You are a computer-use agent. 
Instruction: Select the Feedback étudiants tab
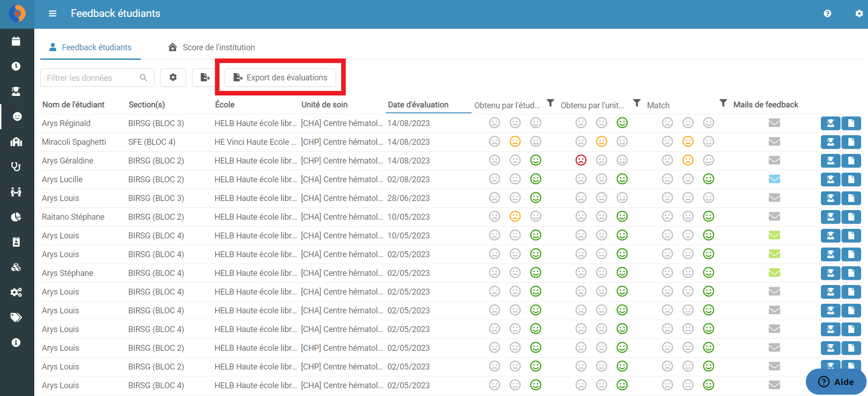(x=90, y=48)
